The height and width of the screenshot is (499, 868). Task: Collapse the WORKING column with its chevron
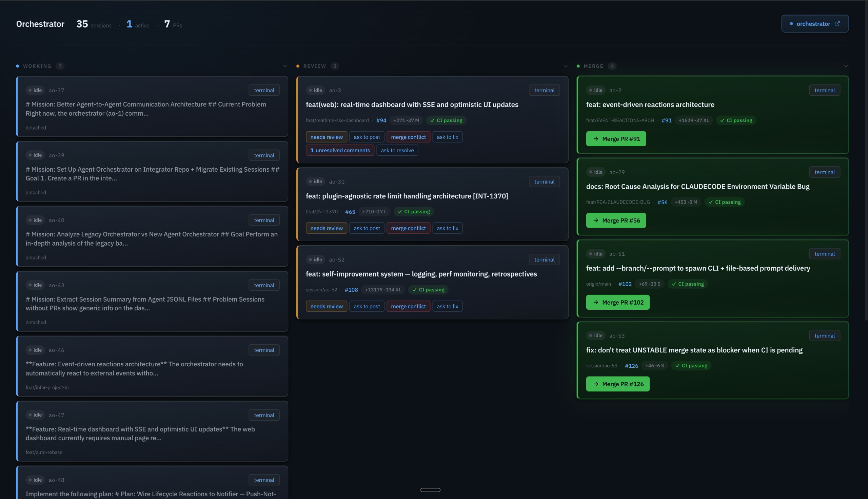(x=285, y=66)
